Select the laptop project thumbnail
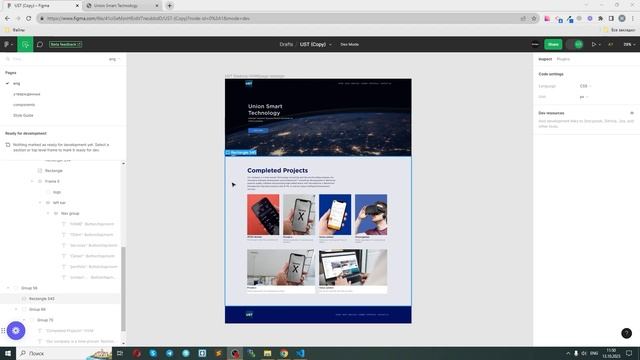The height and width of the screenshot is (360, 640). [x=353, y=267]
